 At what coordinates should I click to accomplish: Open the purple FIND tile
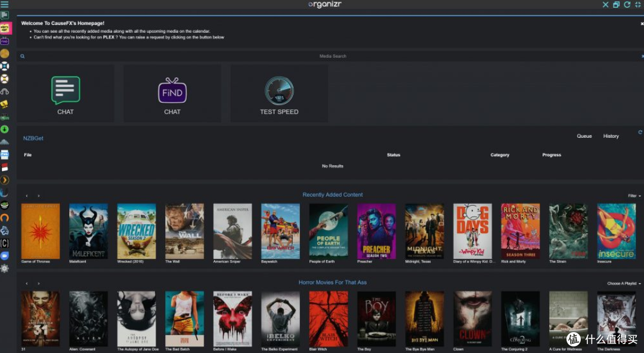point(172,93)
